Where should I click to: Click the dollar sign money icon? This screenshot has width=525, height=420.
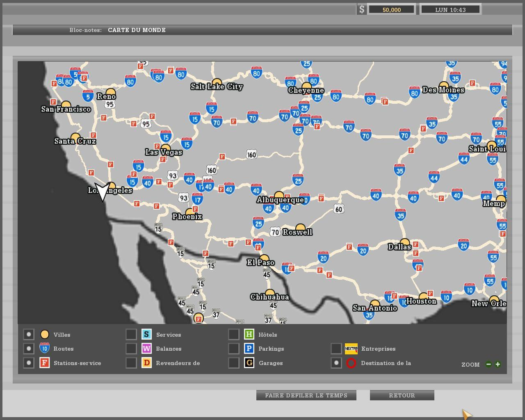pyautogui.click(x=361, y=9)
